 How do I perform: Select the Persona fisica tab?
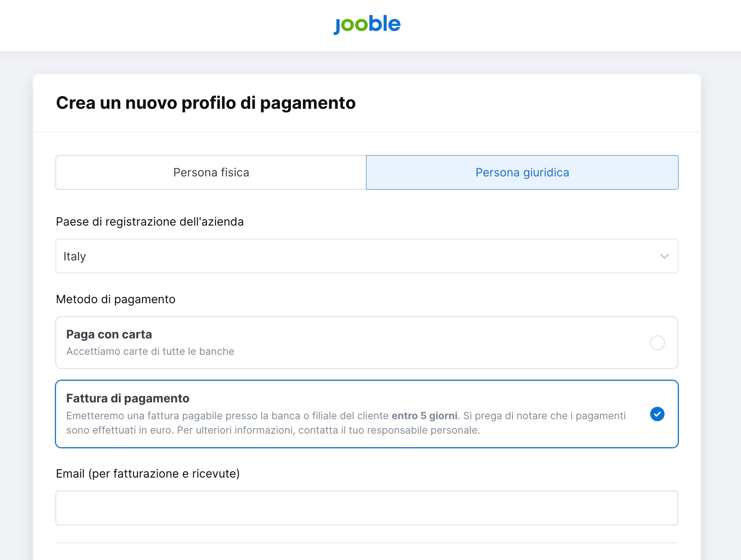[211, 172]
